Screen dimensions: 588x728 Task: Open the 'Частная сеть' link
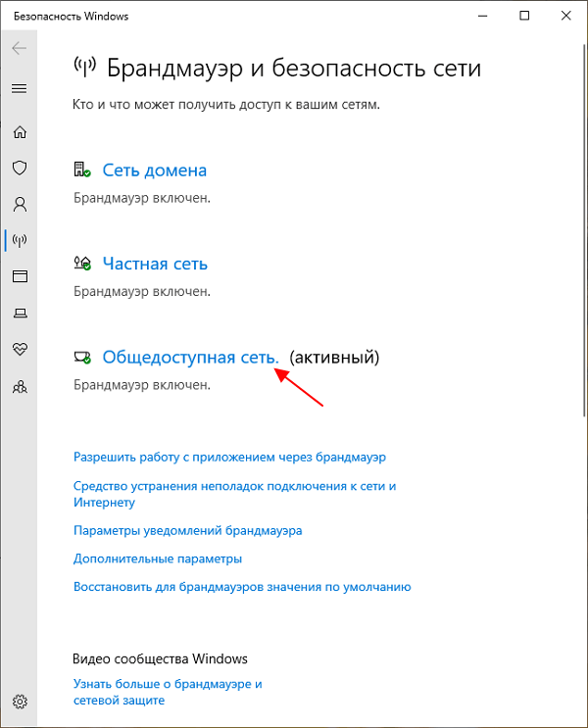point(155,264)
